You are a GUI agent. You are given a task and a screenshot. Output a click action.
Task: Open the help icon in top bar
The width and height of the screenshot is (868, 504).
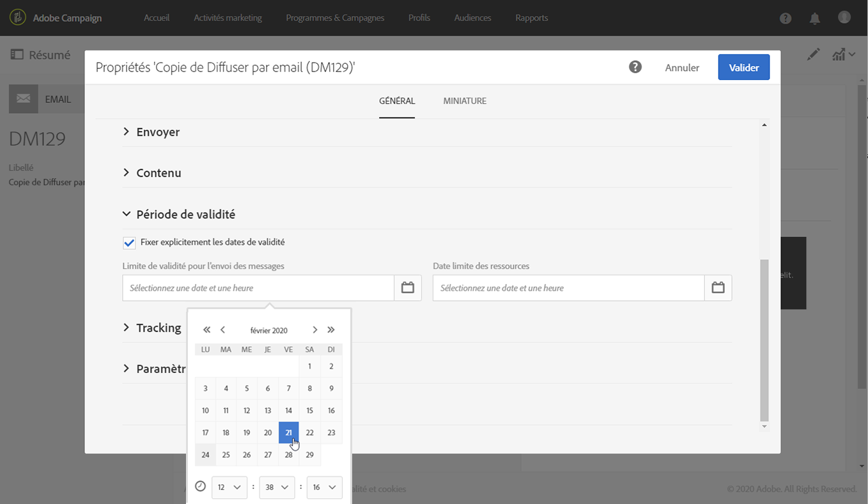click(x=786, y=19)
